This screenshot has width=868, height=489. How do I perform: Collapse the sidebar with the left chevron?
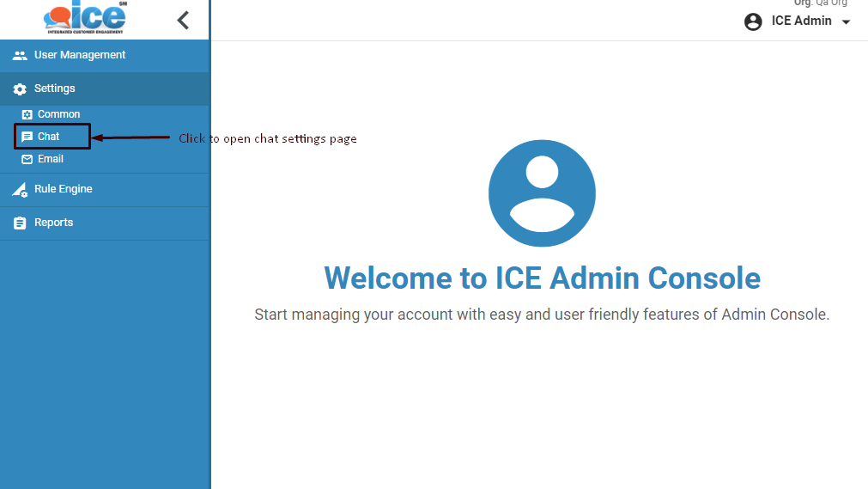(183, 20)
